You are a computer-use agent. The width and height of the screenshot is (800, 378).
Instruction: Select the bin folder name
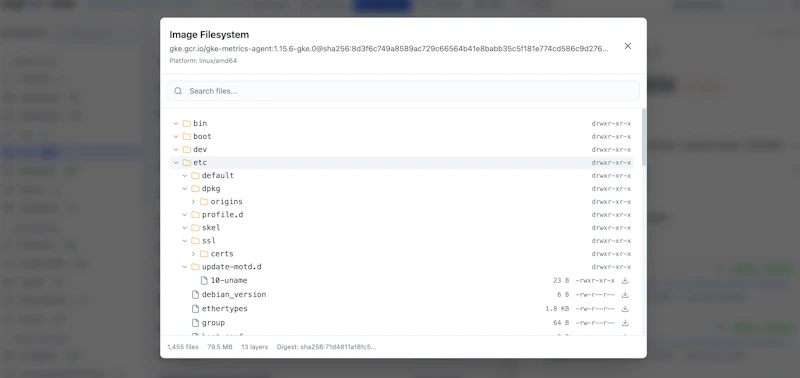click(x=200, y=123)
